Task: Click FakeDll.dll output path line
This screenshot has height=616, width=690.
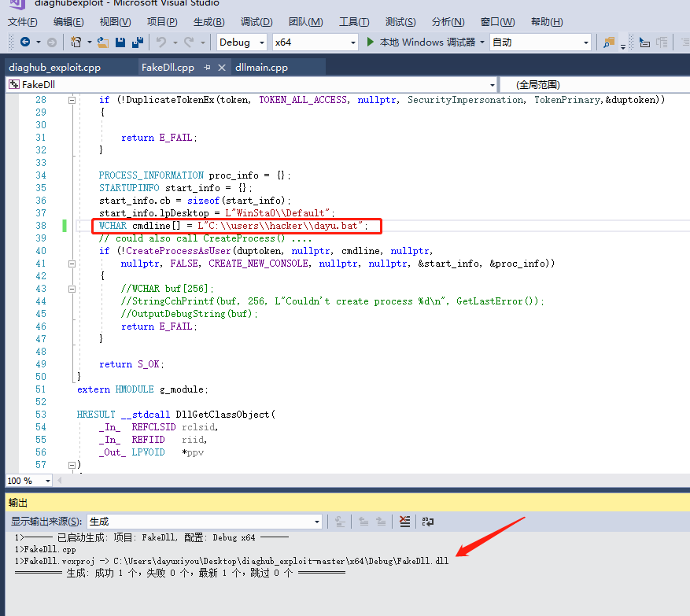Action: (232, 561)
